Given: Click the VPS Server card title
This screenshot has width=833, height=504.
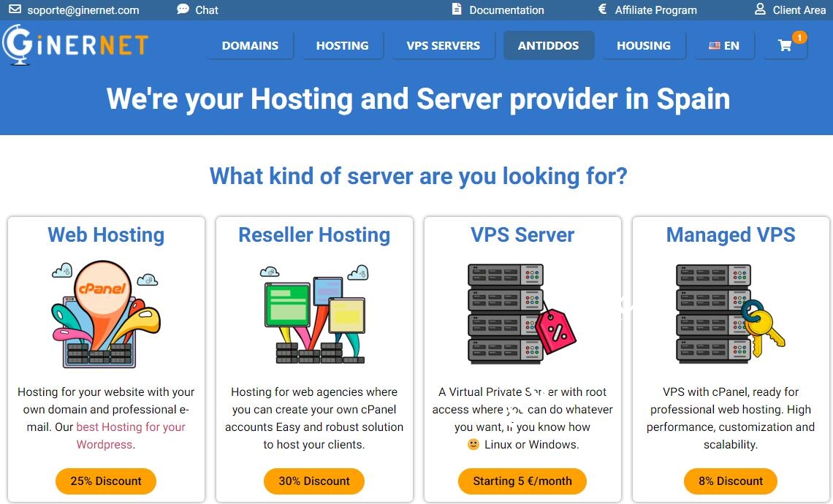Looking at the screenshot, I should 522,234.
